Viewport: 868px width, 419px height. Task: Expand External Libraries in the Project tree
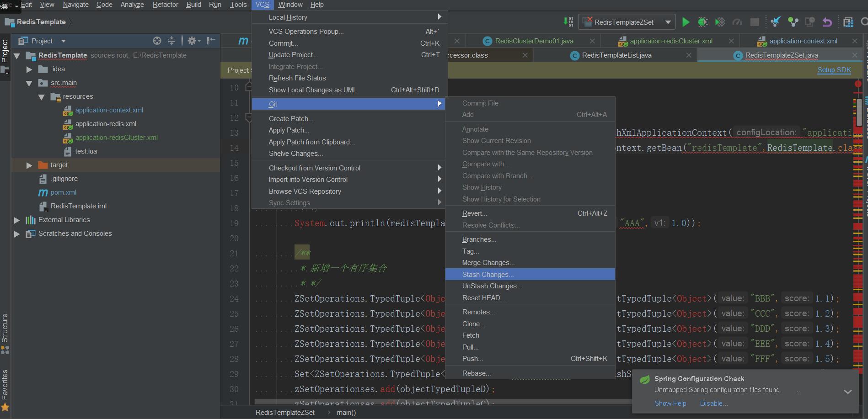click(x=16, y=220)
